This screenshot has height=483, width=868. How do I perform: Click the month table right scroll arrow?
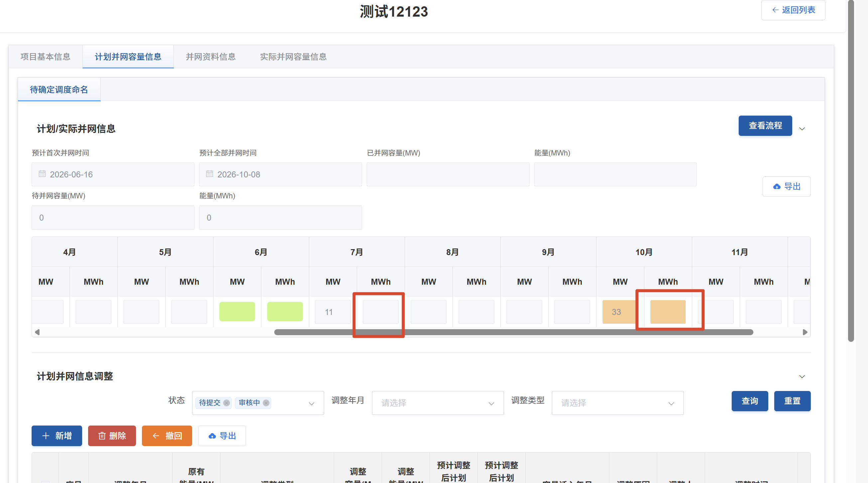tap(805, 332)
